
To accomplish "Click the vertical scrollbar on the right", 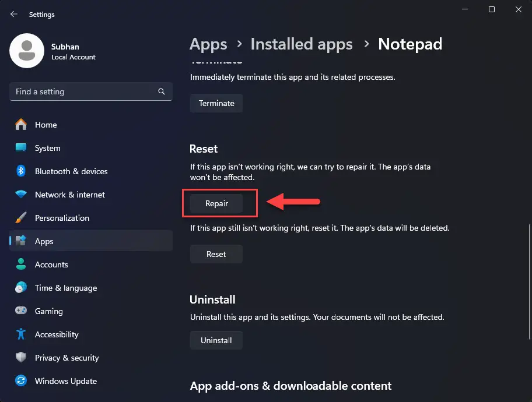I will pos(529,281).
